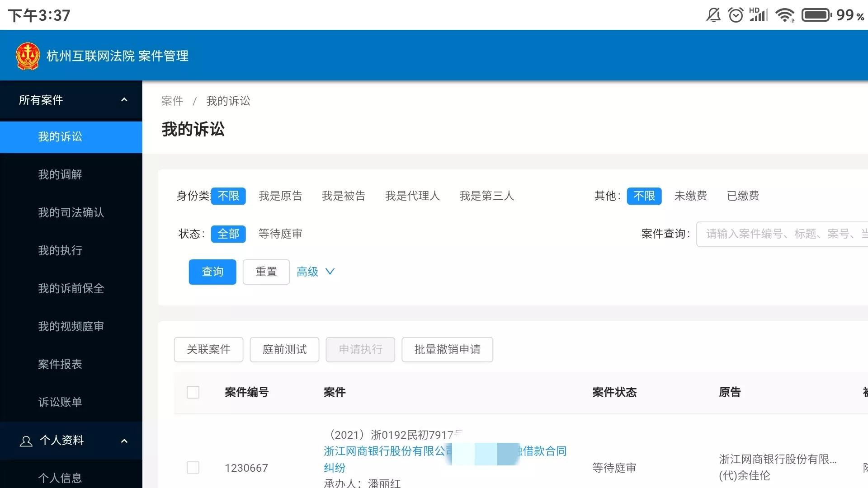The image size is (868, 488).
Task: Filter identity by 我是原告
Action: point(280,196)
